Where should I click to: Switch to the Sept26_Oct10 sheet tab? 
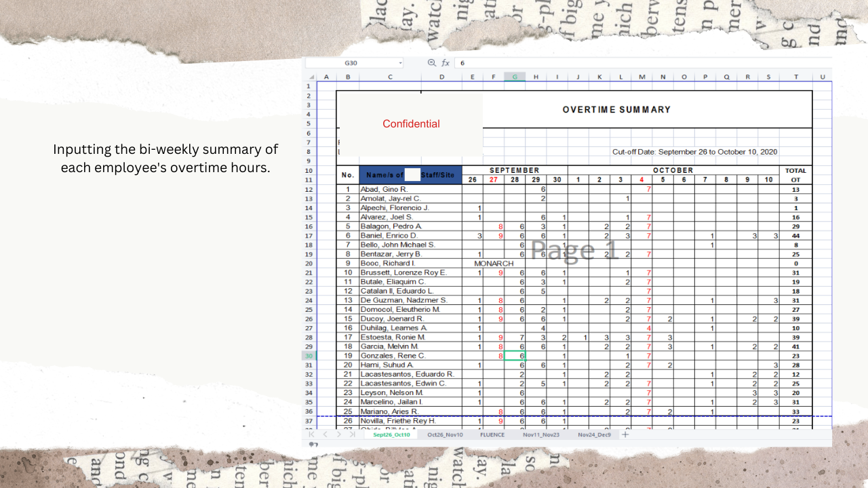point(392,434)
